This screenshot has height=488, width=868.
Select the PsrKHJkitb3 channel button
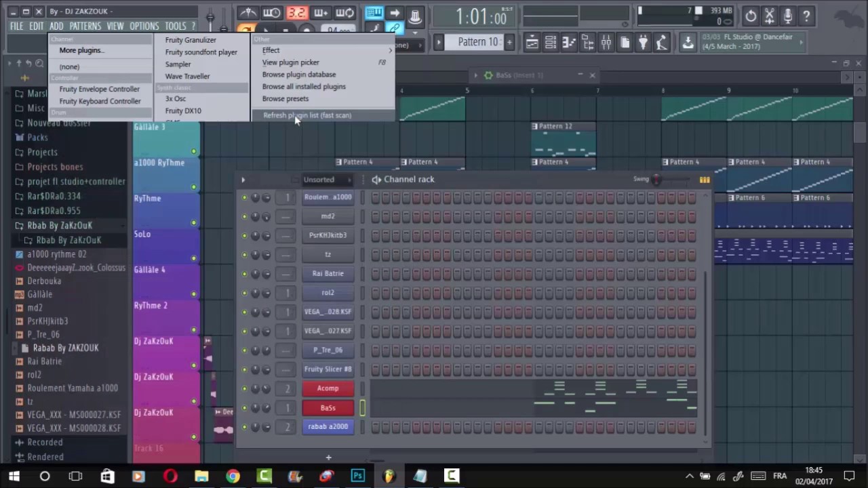328,235
